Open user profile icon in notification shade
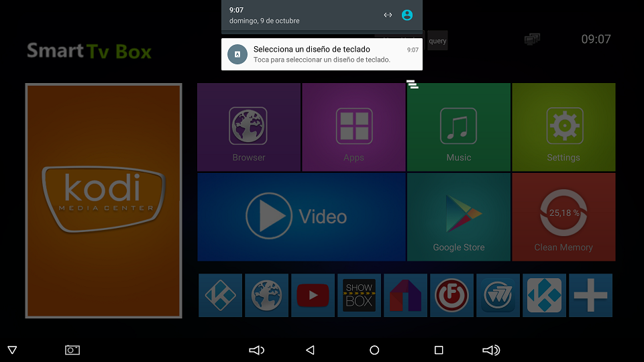The width and height of the screenshot is (644, 362). point(407,15)
